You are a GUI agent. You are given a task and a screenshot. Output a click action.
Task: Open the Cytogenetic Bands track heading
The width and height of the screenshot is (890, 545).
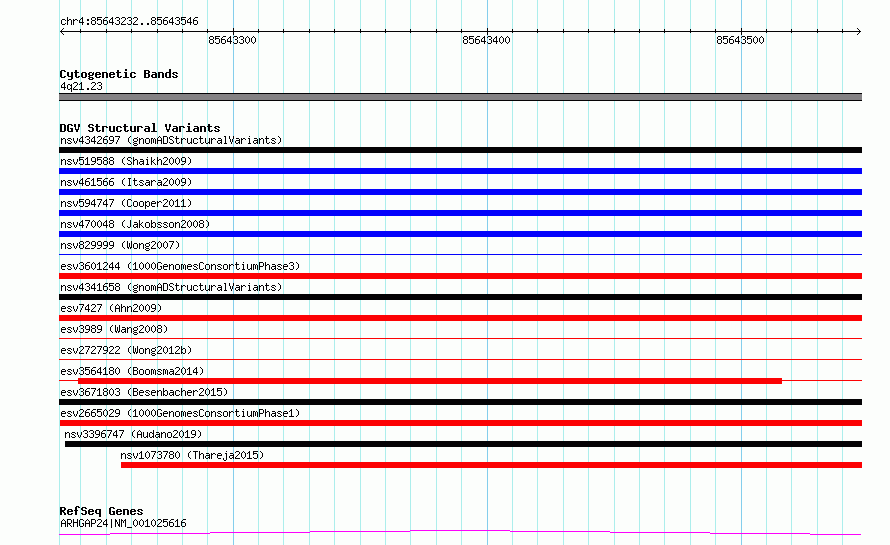[119, 74]
